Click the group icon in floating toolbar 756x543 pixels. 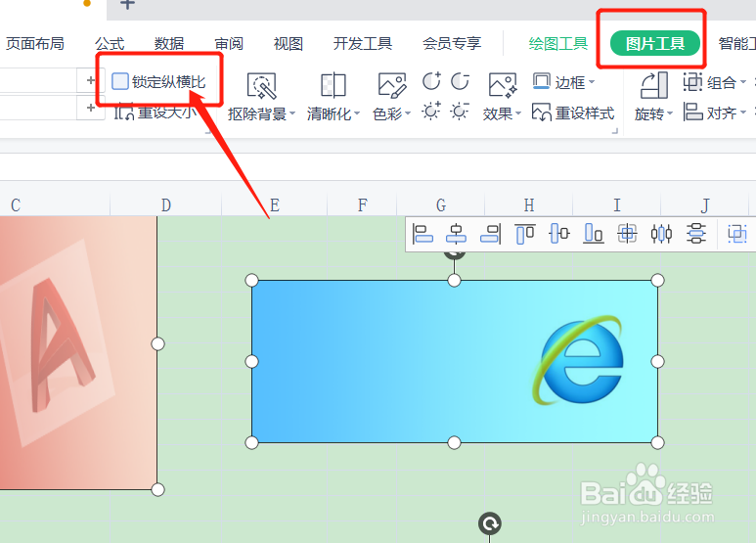(x=737, y=235)
